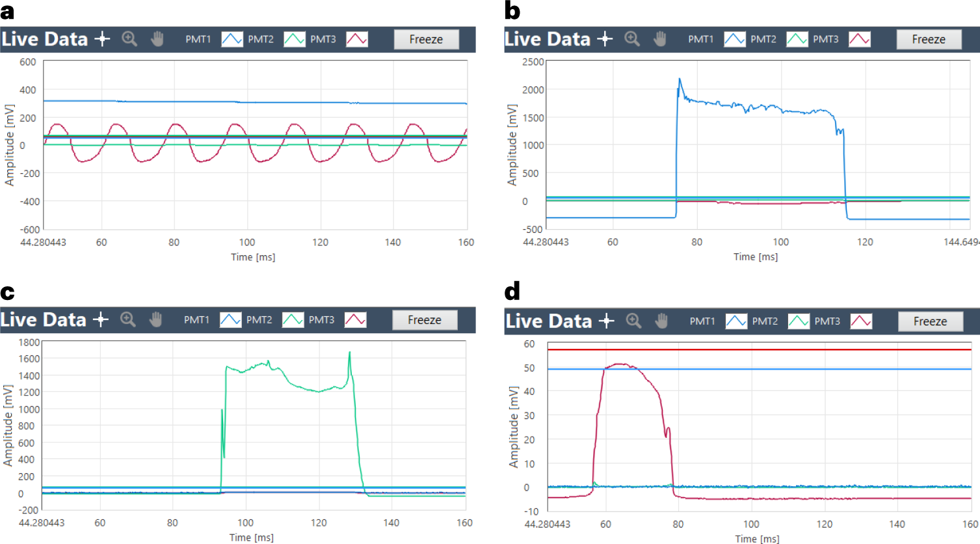Viewport: 980px width, 544px height.
Task: Activate zoom magnifier tool in panel d
Action: (633, 321)
